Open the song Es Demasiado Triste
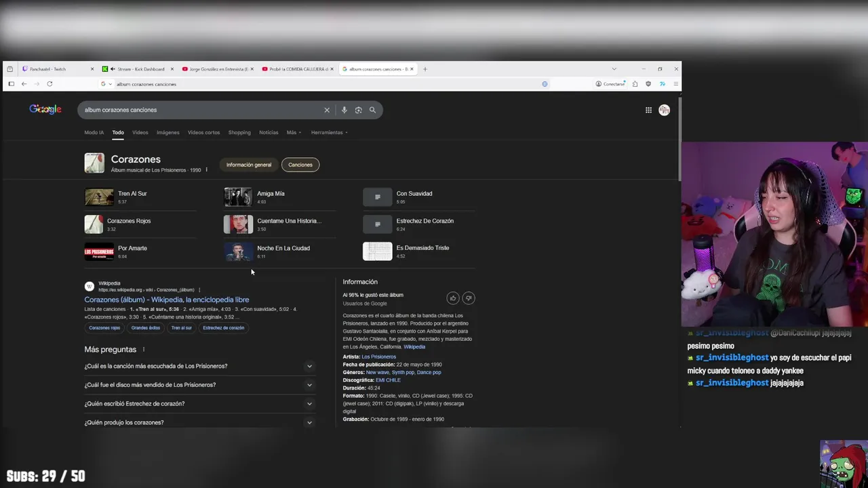Viewport: 868px width, 488px height. point(419,251)
